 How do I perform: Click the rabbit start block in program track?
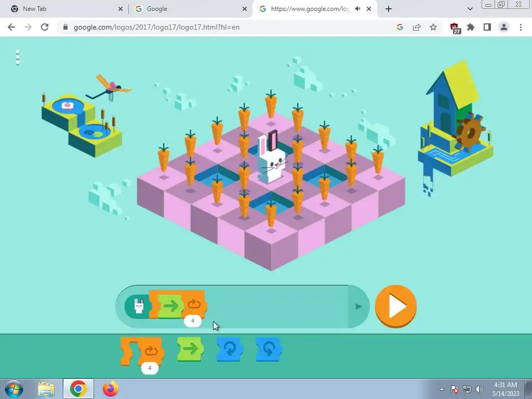pyautogui.click(x=138, y=306)
